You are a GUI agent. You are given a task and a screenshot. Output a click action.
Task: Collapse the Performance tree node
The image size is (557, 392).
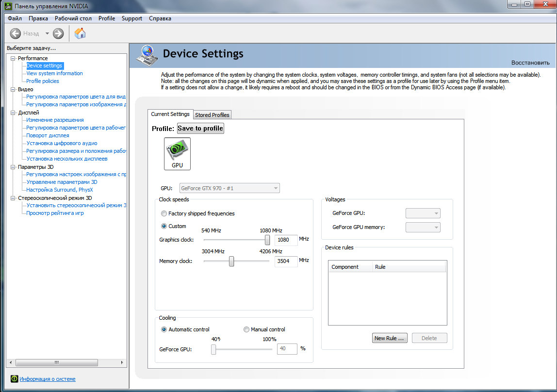coord(13,58)
